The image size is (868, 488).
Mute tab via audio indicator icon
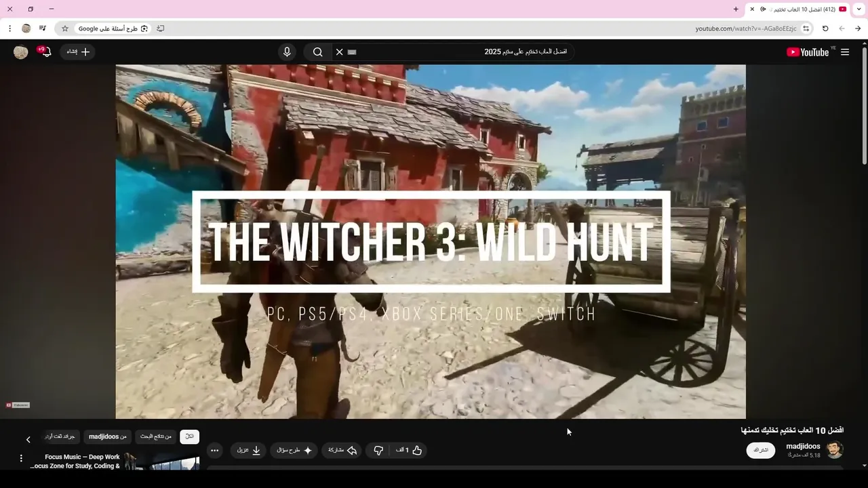[763, 9]
